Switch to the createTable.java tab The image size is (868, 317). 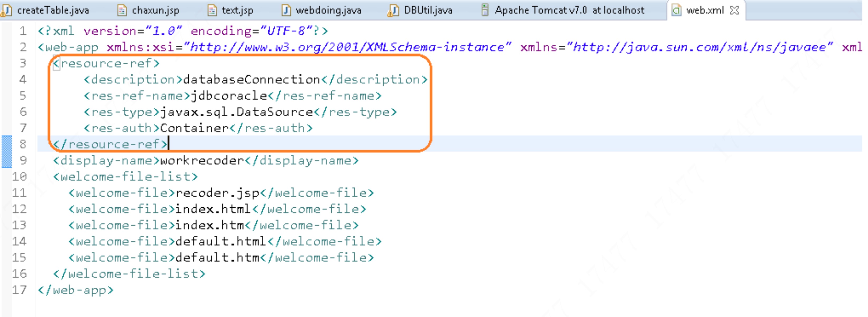53,11
